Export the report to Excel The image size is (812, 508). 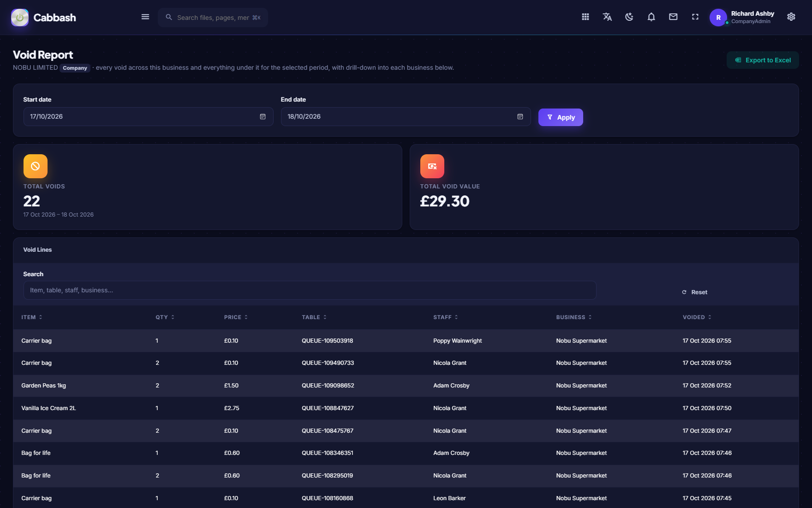pos(763,60)
